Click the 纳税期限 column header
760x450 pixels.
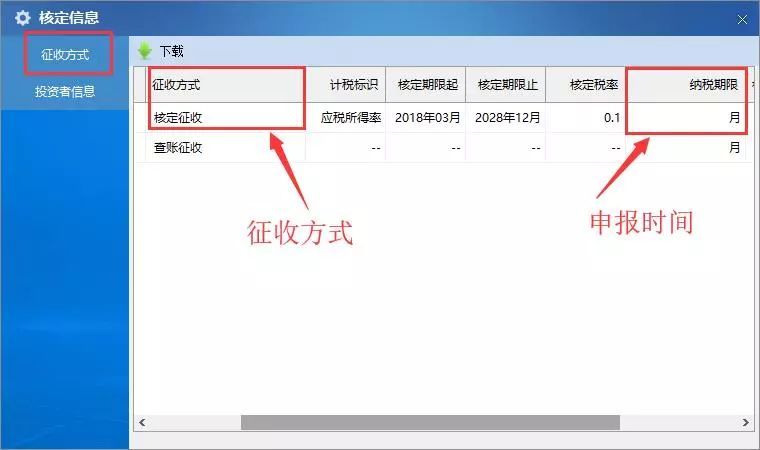pyautogui.click(x=686, y=85)
